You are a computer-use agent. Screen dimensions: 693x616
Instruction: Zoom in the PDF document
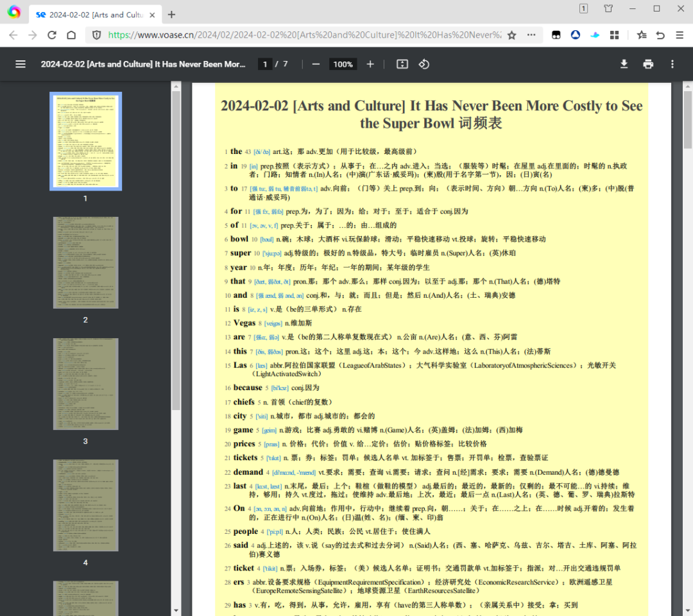pyautogui.click(x=370, y=64)
